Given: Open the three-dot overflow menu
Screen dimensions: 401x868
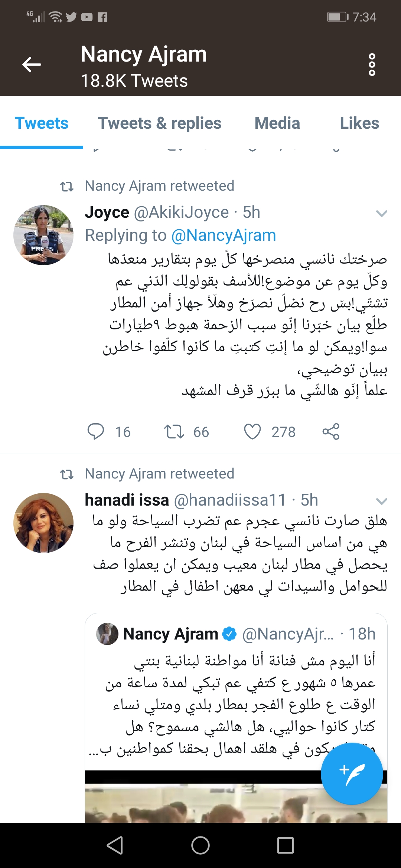Looking at the screenshot, I should tap(372, 65).
